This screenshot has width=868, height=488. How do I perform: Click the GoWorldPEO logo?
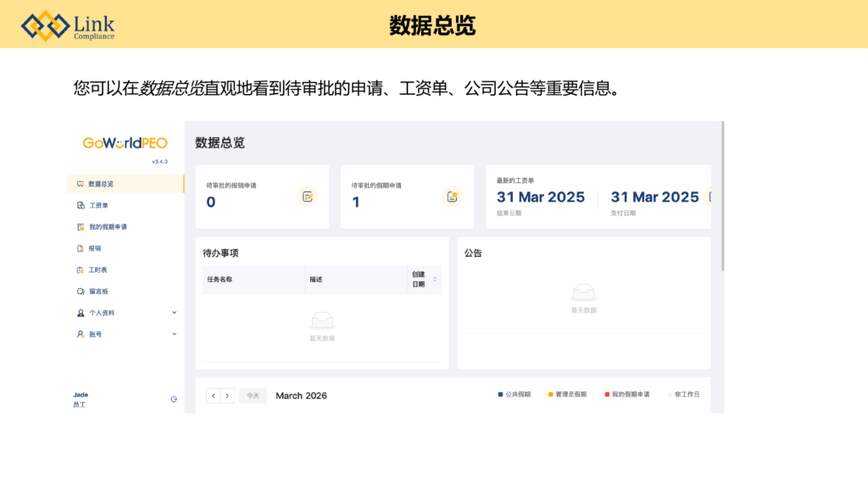tap(125, 143)
